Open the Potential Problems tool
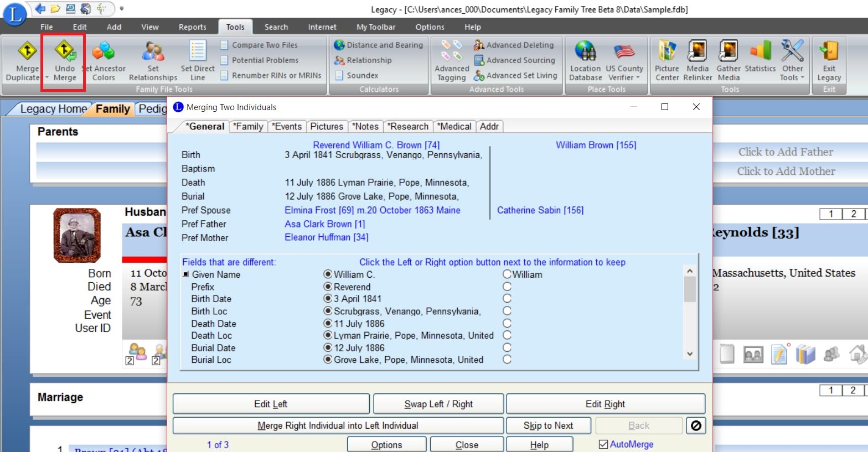This screenshot has width=868, height=452. point(259,60)
